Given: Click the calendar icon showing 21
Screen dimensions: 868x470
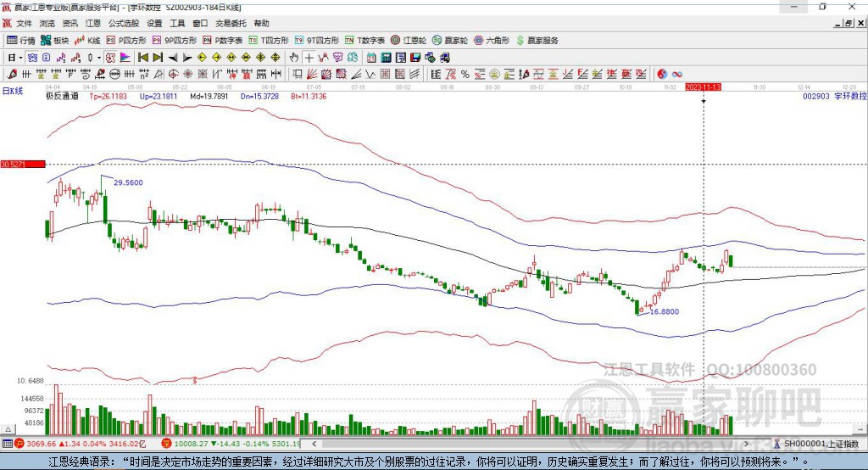Looking at the screenshot, I should click(x=371, y=58).
